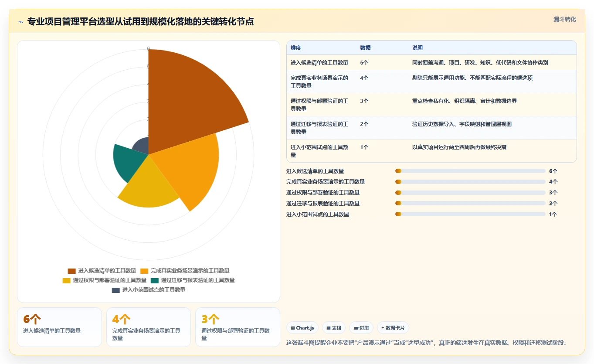Viewport: 594px width, 364px height.
Task: Toggle legend swatch for 进入候选清单的工具数量
Action: coord(72,271)
